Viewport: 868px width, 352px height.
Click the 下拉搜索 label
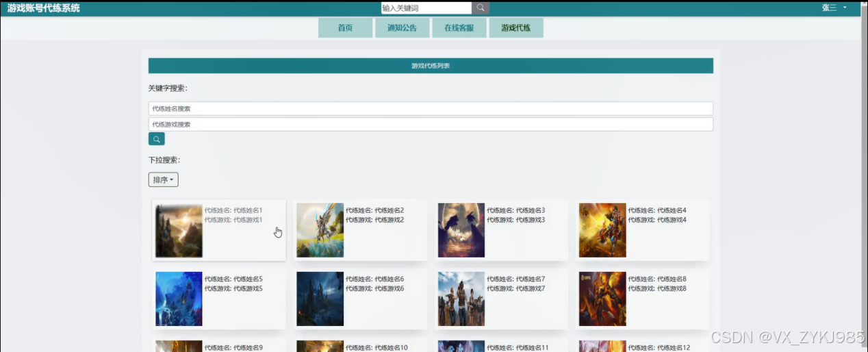point(164,160)
